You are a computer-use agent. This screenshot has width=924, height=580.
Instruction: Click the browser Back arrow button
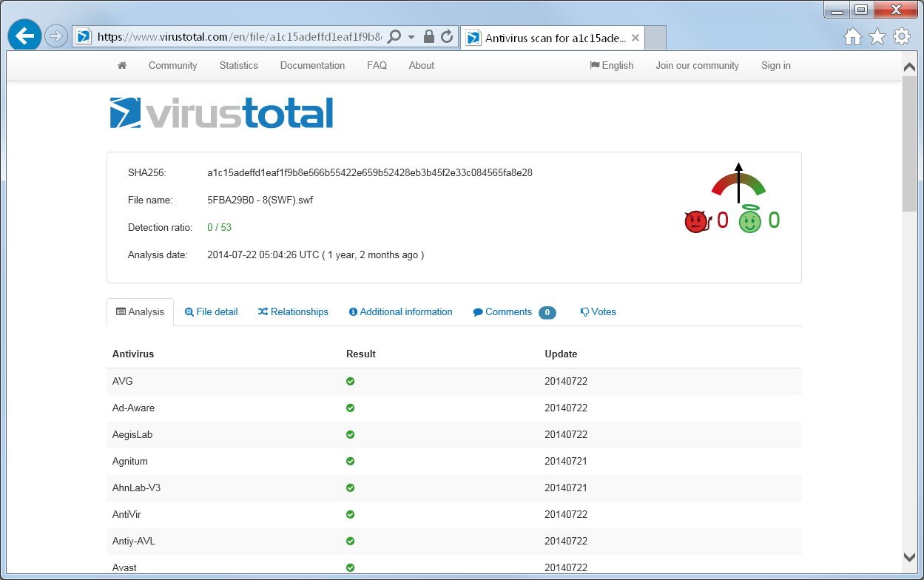24,36
